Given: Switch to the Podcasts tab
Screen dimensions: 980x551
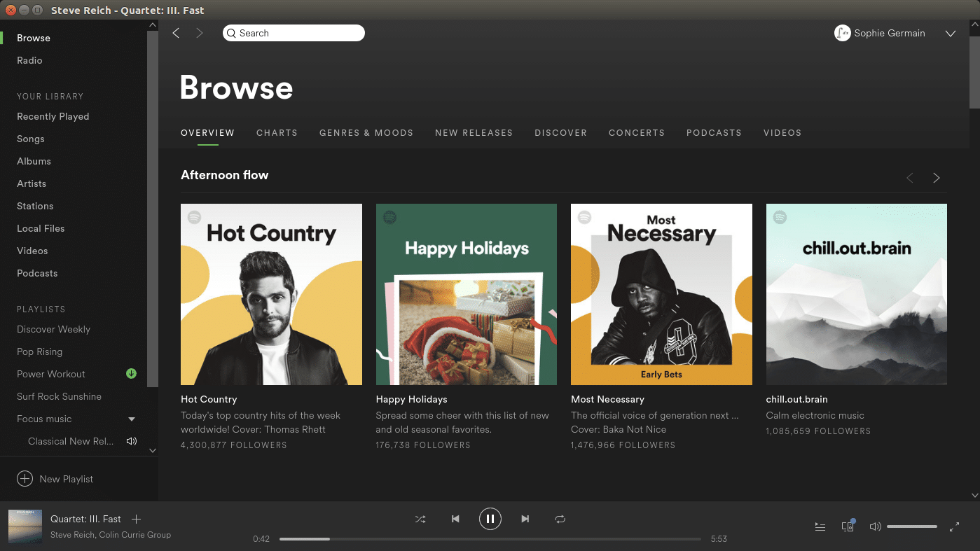Looking at the screenshot, I should [x=714, y=132].
